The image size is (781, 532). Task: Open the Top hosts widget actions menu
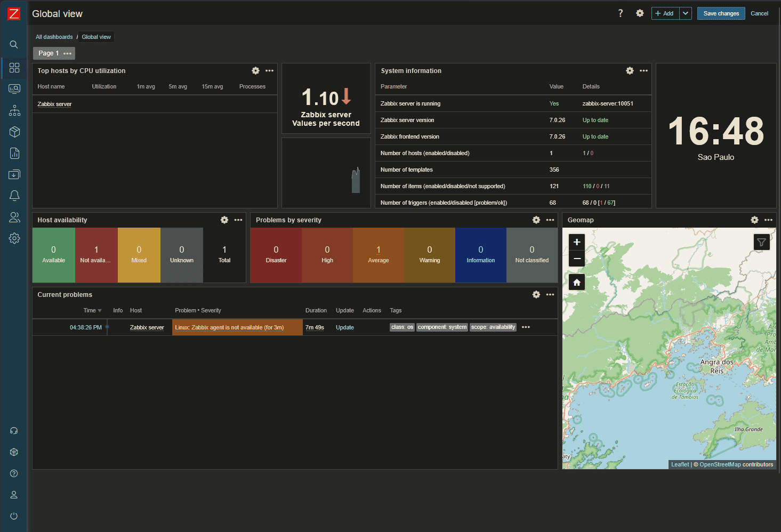pyautogui.click(x=270, y=70)
